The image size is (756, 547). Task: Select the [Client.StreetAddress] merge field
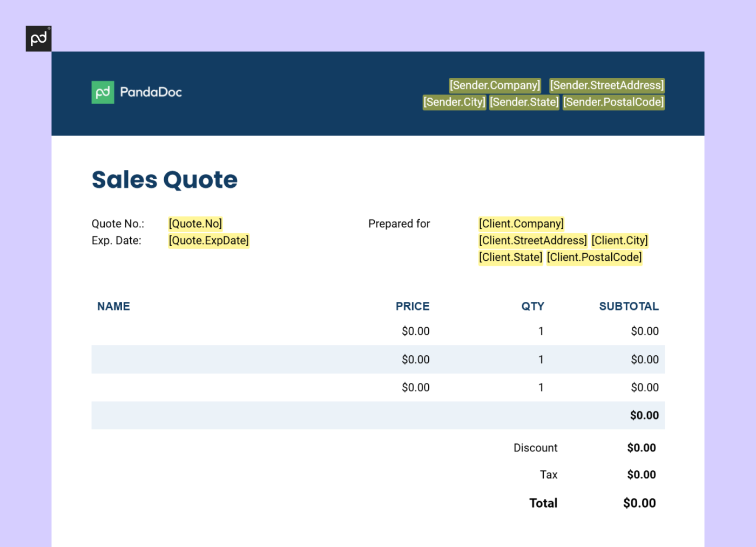tap(532, 240)
